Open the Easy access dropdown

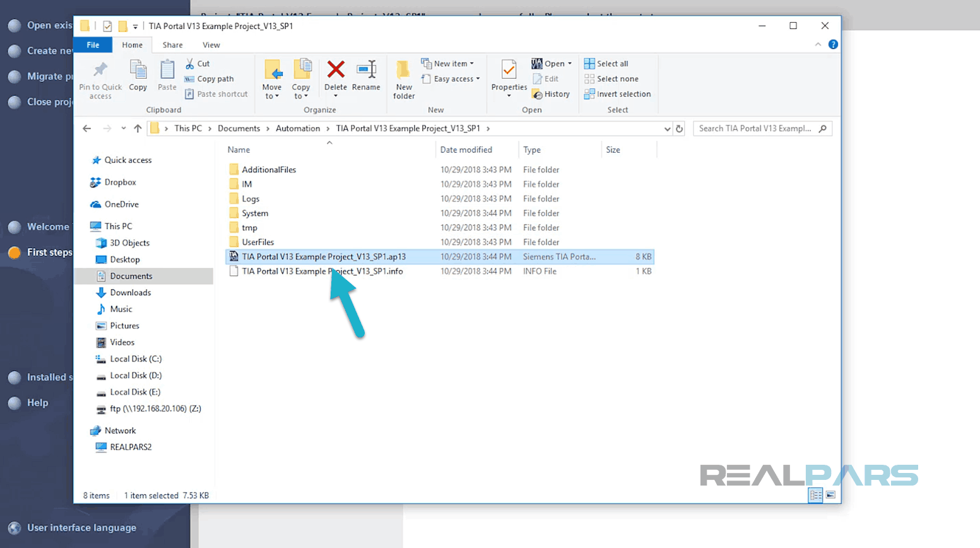pyautogui.click(x=451, y=79)
